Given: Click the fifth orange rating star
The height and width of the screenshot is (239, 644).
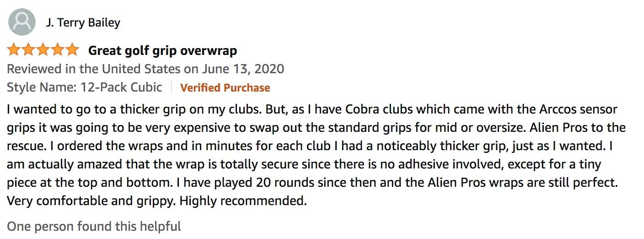Looking at the screenshot, I should (72, 49).
